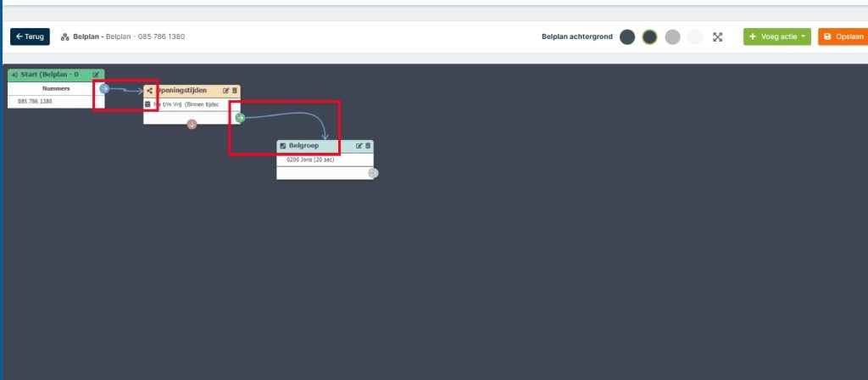868x380 pixels.
Task: Click the Nummers label in Start block
Action: [56, 88]
